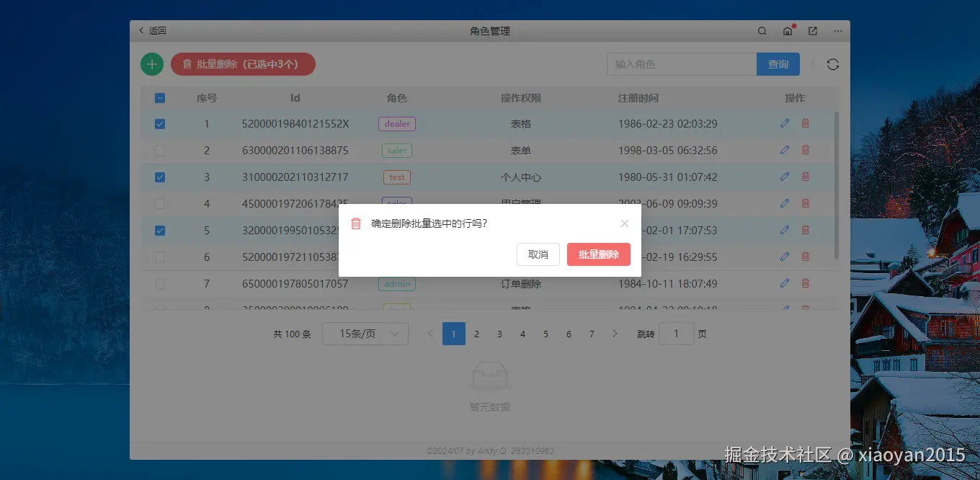
Task: Click the green plus add button
Action: (x=151, y=63)
